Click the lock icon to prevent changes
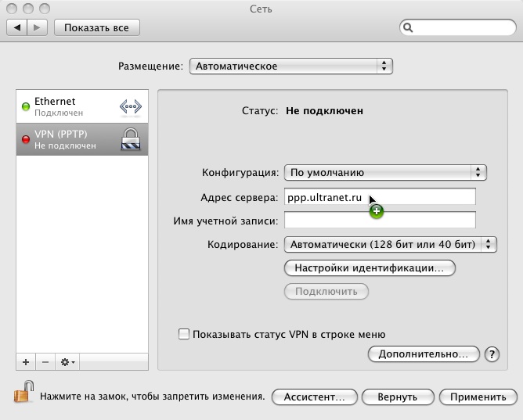Image resolution: width=523 pixels, height=420 pixels. pos(24,391)
